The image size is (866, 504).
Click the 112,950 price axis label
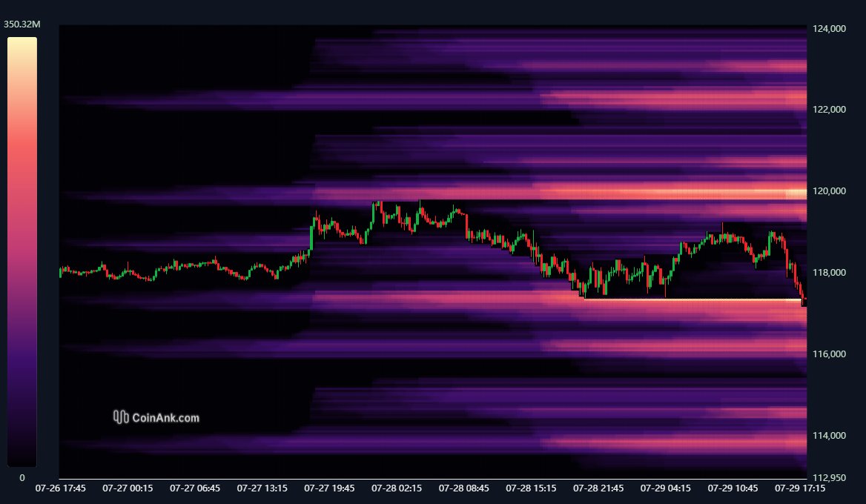pos(829,478)
